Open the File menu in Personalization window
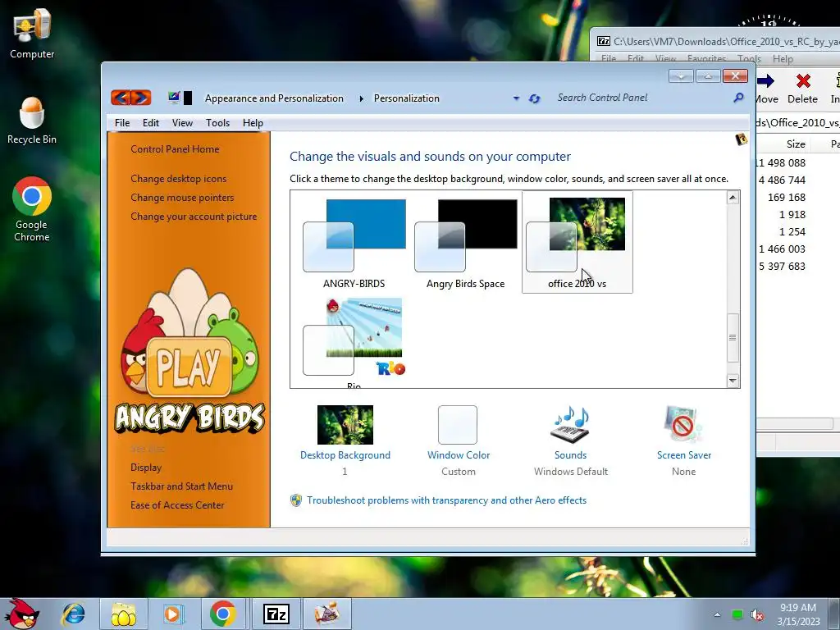Screen dimensions: 840x630 tap(122, 123)
